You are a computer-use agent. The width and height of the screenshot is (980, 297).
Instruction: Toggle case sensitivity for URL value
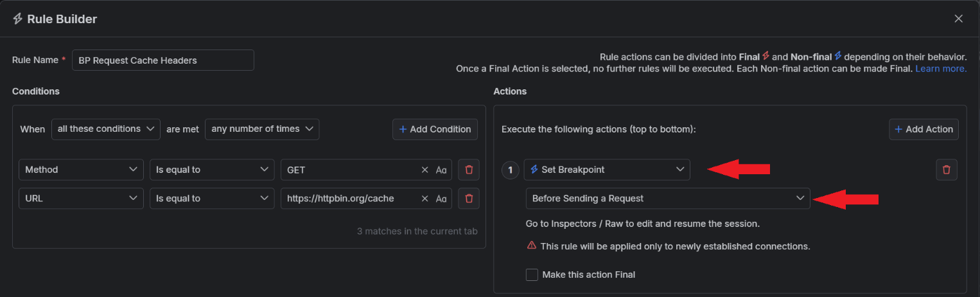click(441, 198)
